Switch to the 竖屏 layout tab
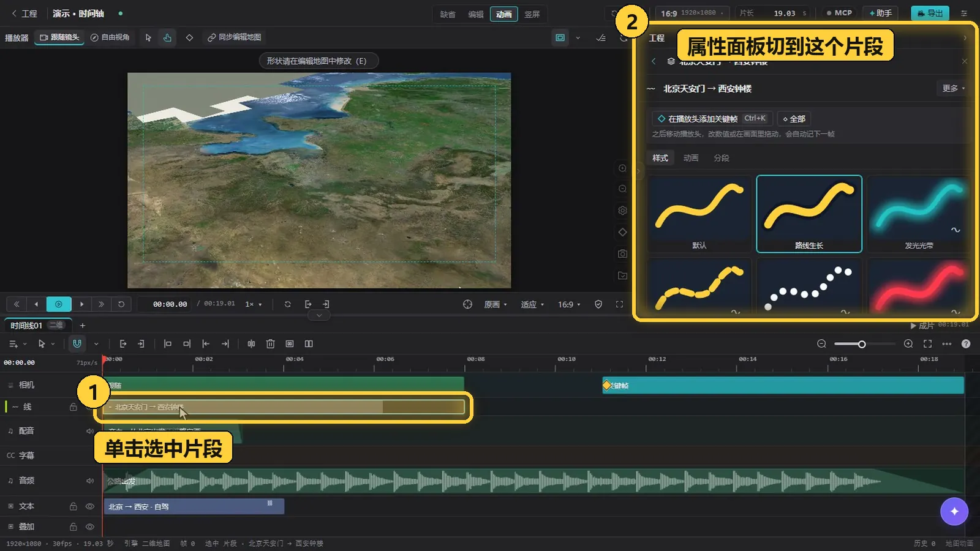 532,14
